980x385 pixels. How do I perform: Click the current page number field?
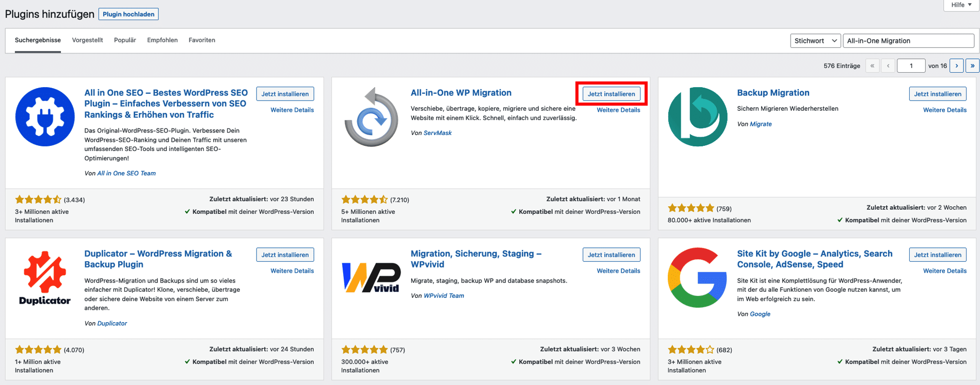point(911,65)
